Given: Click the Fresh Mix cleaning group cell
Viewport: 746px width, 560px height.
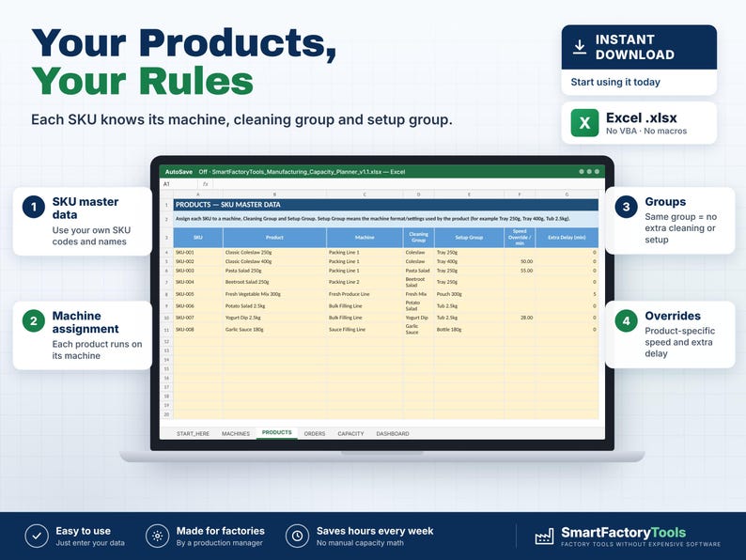Looking at the screenshot, I should [x=419, y=294].
